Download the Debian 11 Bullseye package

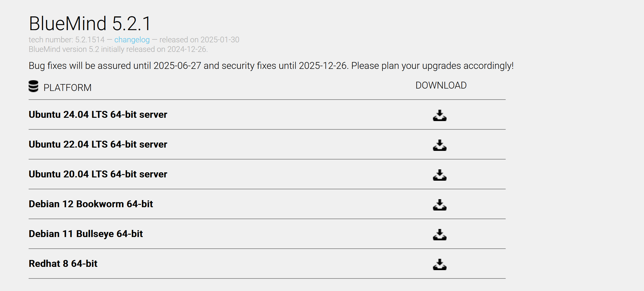pos(440,235)
